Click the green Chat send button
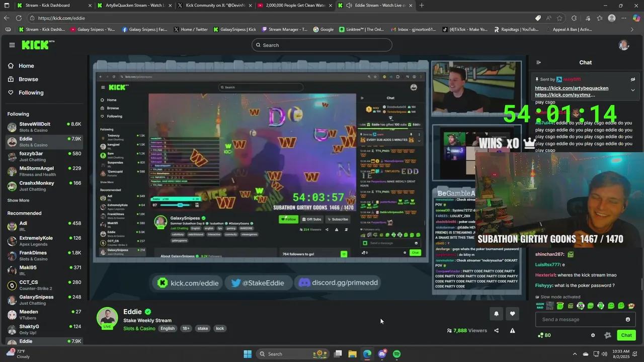644x362 pixels. 626,335
